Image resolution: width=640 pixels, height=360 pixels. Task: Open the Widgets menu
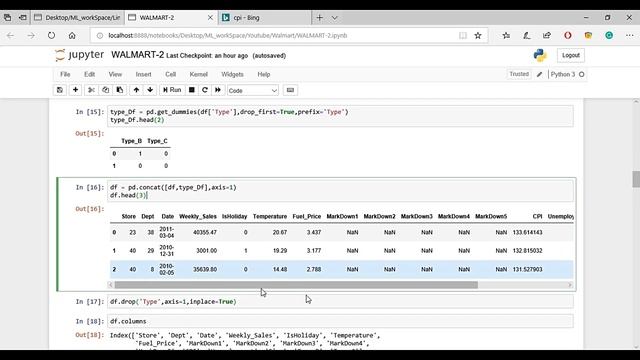coord(232,74)
